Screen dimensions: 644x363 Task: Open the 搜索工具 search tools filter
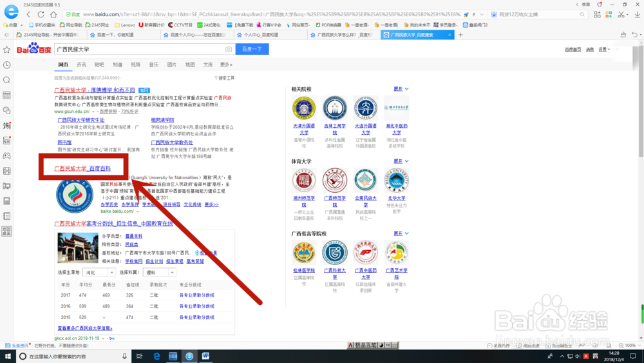click(x=224, y=78)
